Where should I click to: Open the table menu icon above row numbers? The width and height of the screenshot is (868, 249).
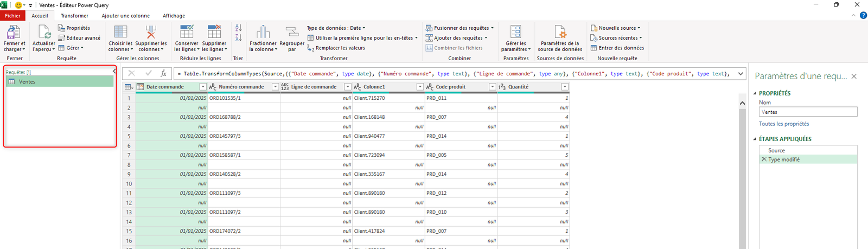(x=129, y=87)
